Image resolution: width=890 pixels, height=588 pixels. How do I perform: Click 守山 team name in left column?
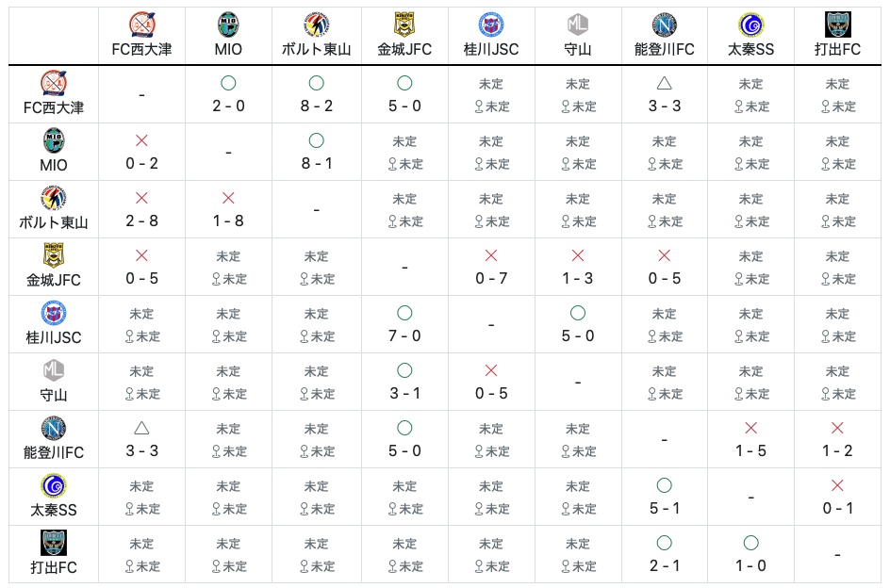[x=54, y=395]
